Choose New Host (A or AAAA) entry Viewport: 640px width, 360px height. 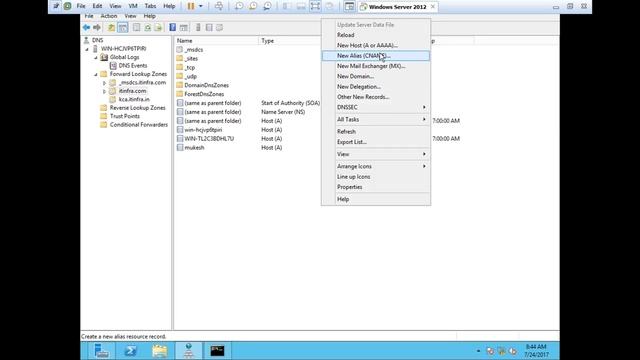(x=376, y=45)
